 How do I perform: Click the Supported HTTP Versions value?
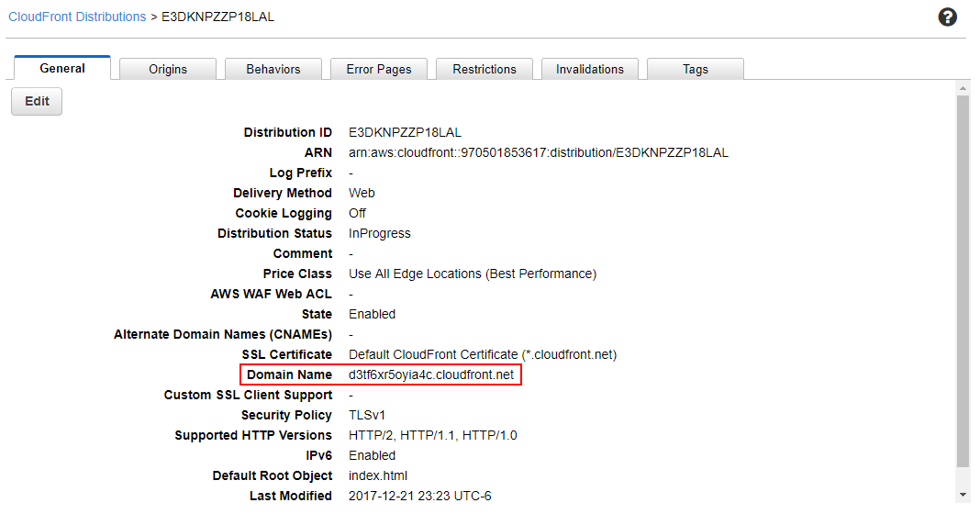(x=432, y=435)
